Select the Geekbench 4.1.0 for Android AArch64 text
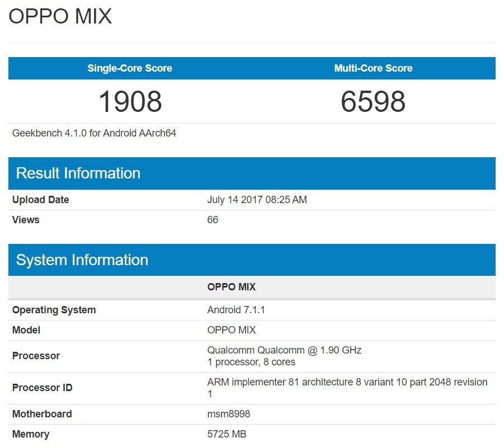Viewport: 504px width, 447px height. (94, 133)
